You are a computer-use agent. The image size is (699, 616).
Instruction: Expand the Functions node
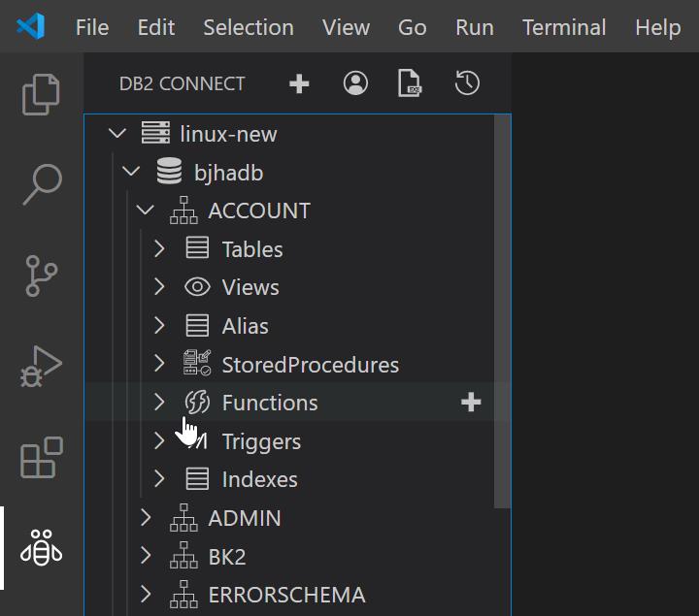[159, 403]
